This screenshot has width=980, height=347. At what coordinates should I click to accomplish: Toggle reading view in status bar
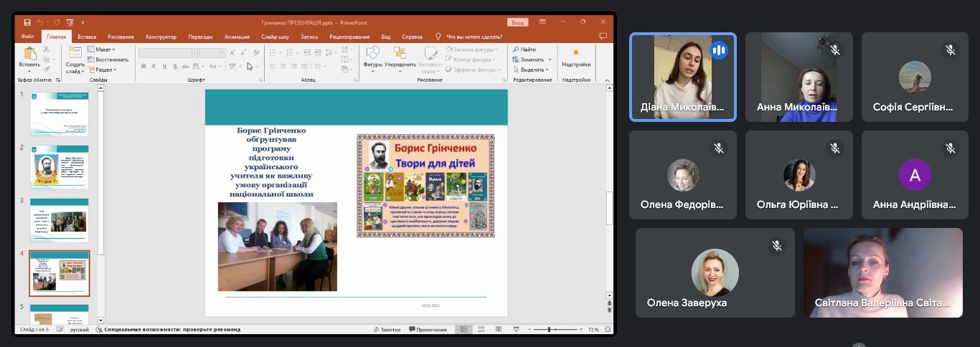click(x=498, y=330)
